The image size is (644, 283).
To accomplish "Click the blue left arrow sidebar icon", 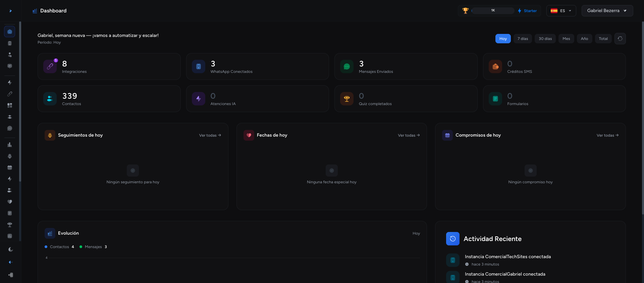I will [10, 262].
